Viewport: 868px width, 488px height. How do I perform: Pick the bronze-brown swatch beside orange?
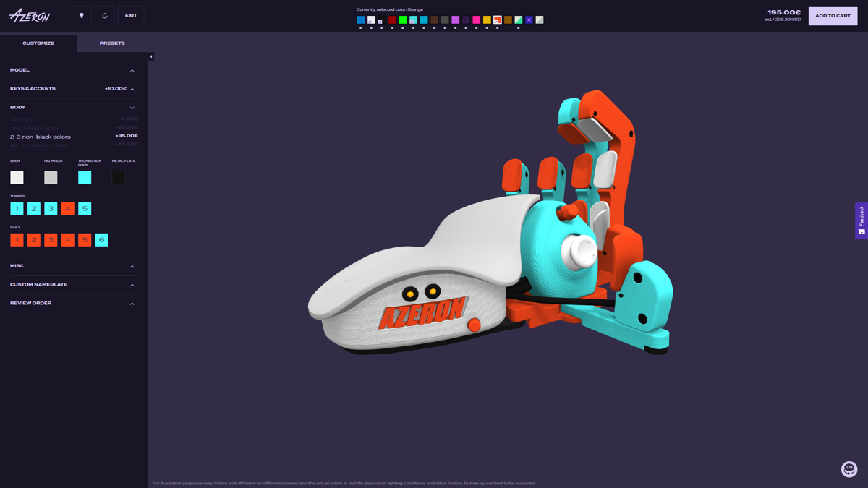tap(508, 20)
